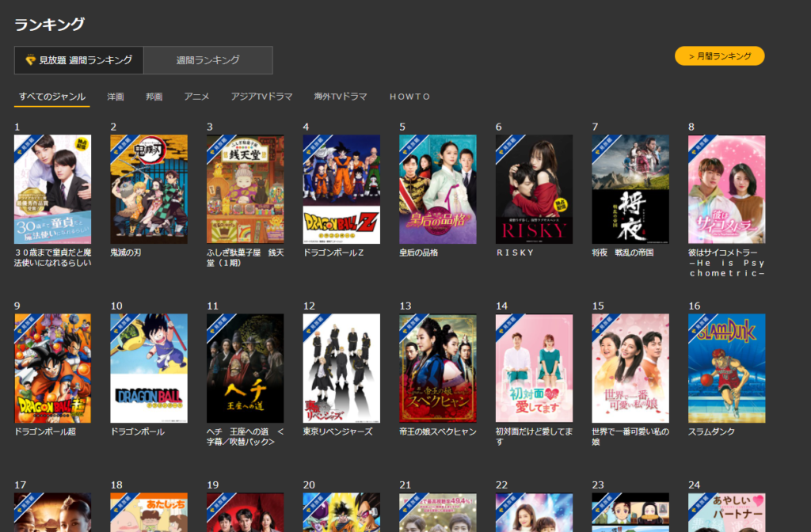Screen dimensions: 811x532
Task: Click the ドラゴンボール超 title text
Action: [45, 431]
